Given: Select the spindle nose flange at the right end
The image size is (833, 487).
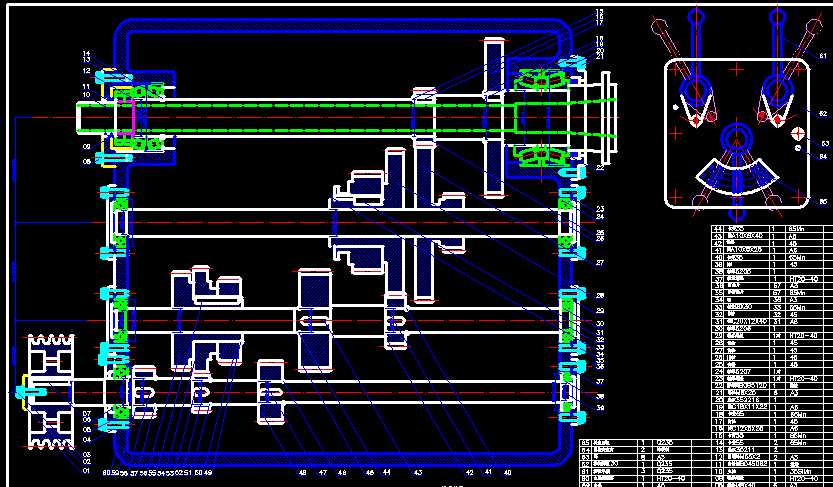Looking at the screenshot, I should (x=607, y=117).
